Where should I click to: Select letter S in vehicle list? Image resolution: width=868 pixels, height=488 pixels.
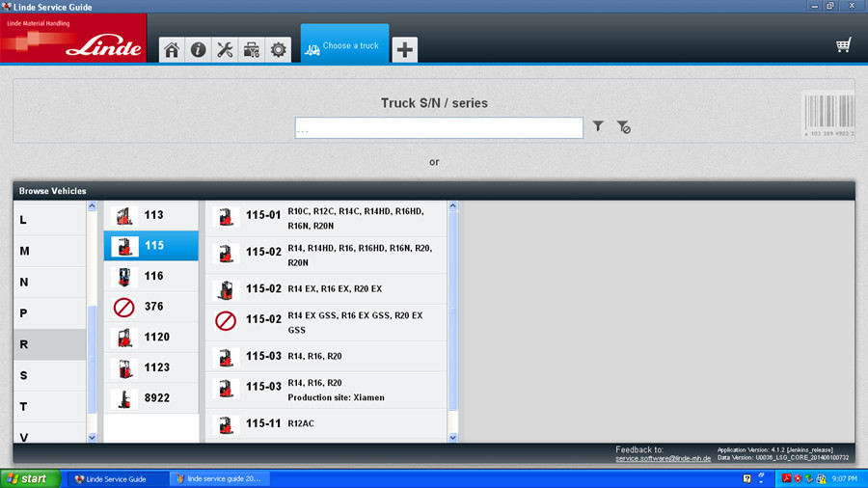pyautogui.click(x=50, y=376)
